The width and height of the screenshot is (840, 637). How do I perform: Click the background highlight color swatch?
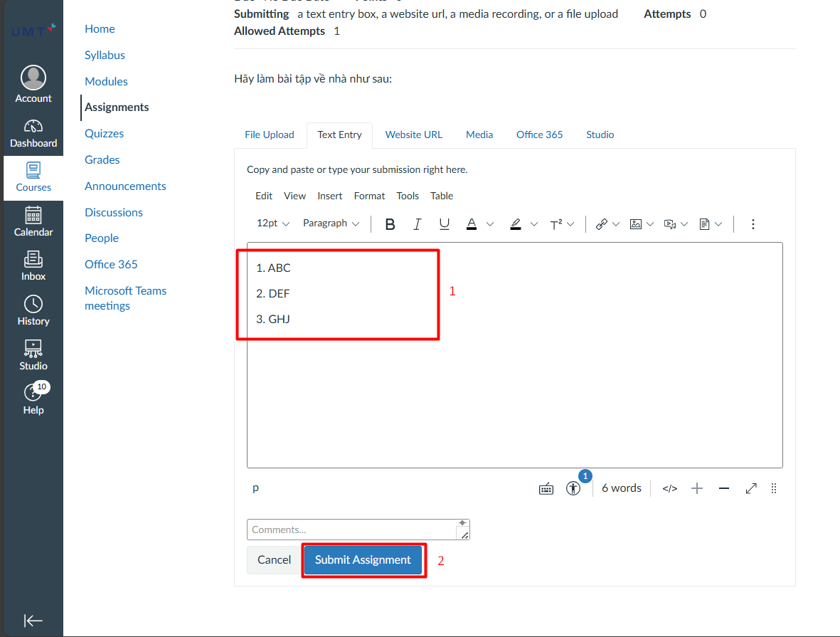click(516, 224)
